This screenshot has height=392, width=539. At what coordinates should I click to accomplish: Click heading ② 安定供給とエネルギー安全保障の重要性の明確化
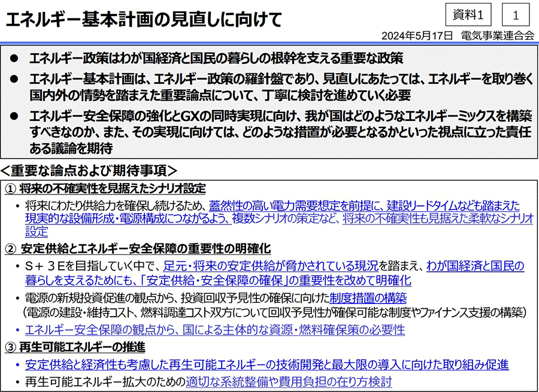click(x=138, y=249)
